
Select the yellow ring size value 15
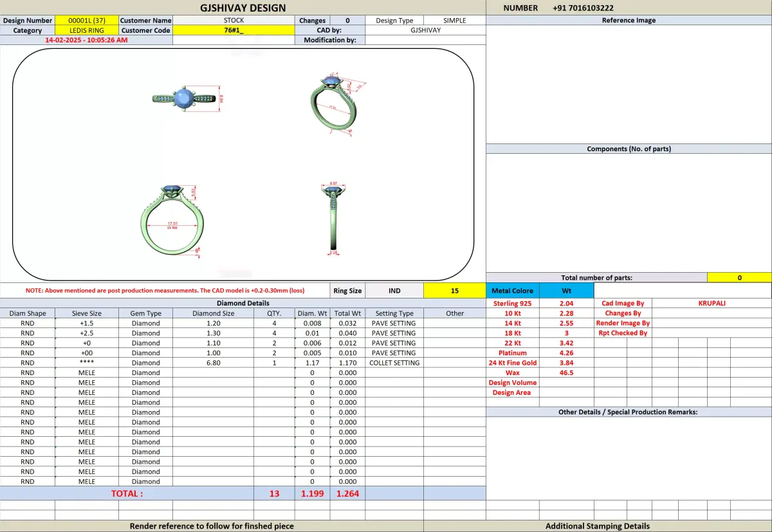(x=454, y=291)
